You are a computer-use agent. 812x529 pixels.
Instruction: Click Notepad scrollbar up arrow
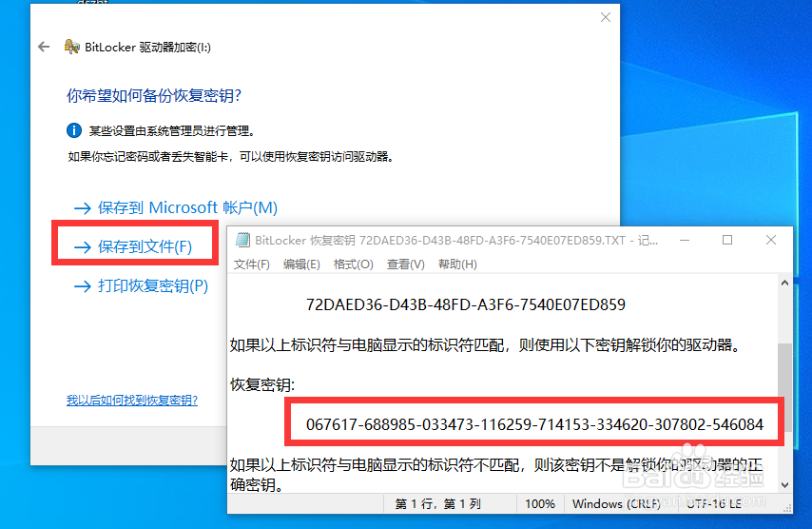(x=784, y=283)
